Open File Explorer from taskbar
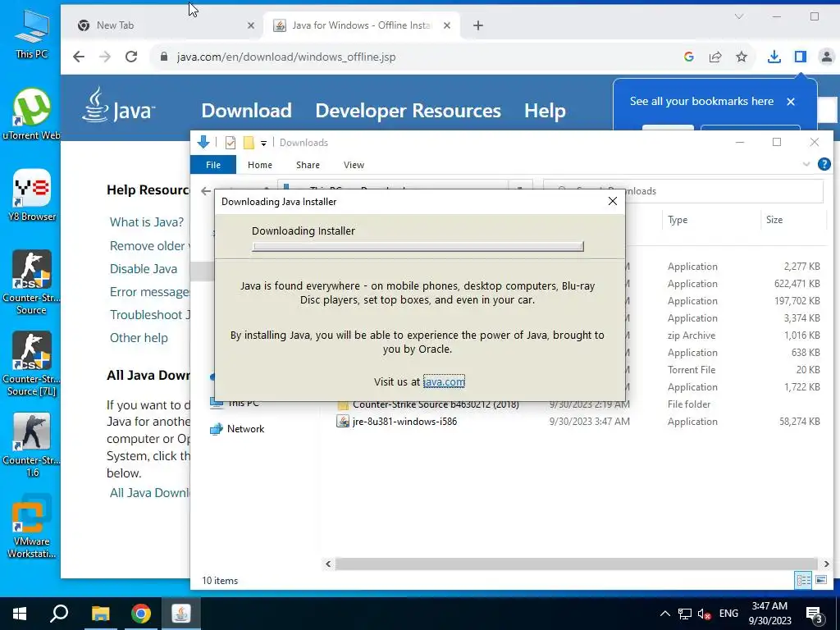This screenshot has width=840, height=630. 100,614
